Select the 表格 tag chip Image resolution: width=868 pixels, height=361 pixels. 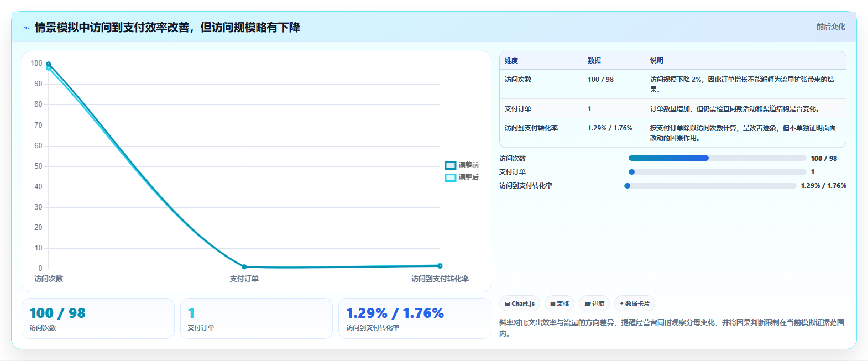560,304
